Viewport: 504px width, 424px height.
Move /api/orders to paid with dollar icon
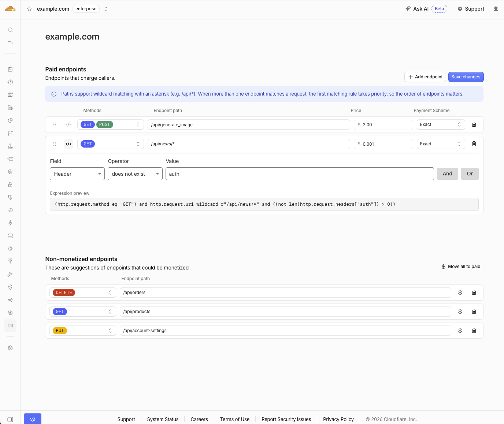(x=460, y=293)
